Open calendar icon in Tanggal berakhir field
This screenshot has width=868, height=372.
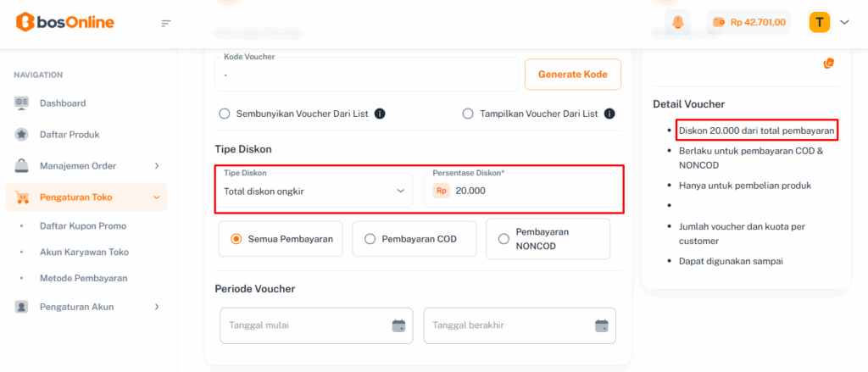click(x=602, y=325)
